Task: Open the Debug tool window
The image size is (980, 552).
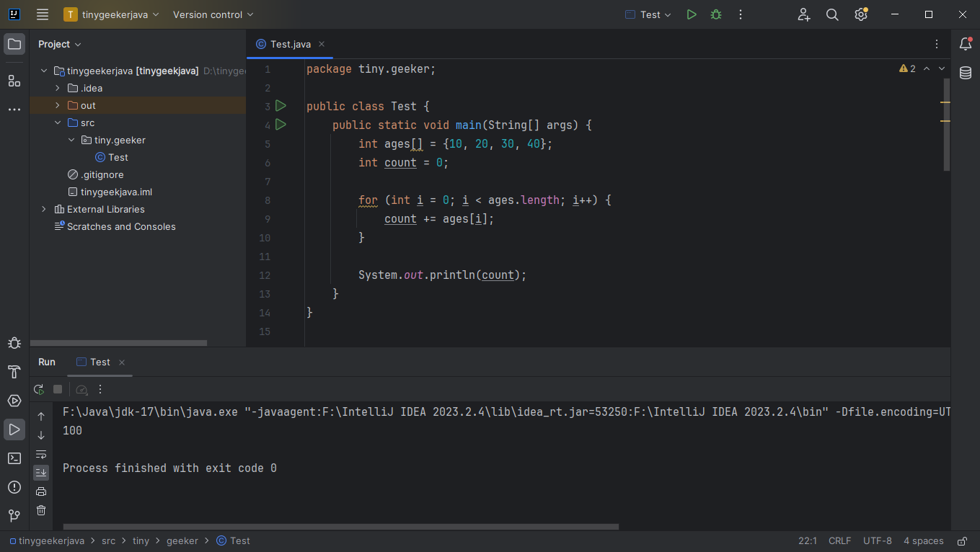Action: click(14, 343)
